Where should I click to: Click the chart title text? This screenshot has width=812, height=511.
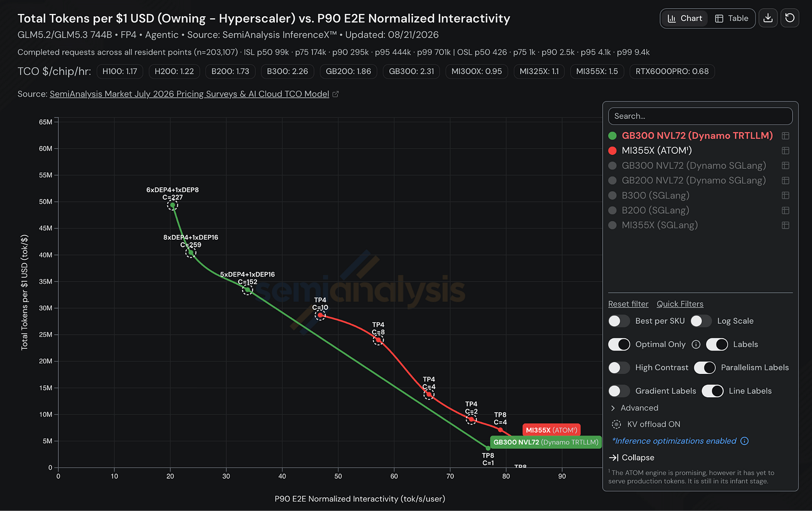point(264,18)
